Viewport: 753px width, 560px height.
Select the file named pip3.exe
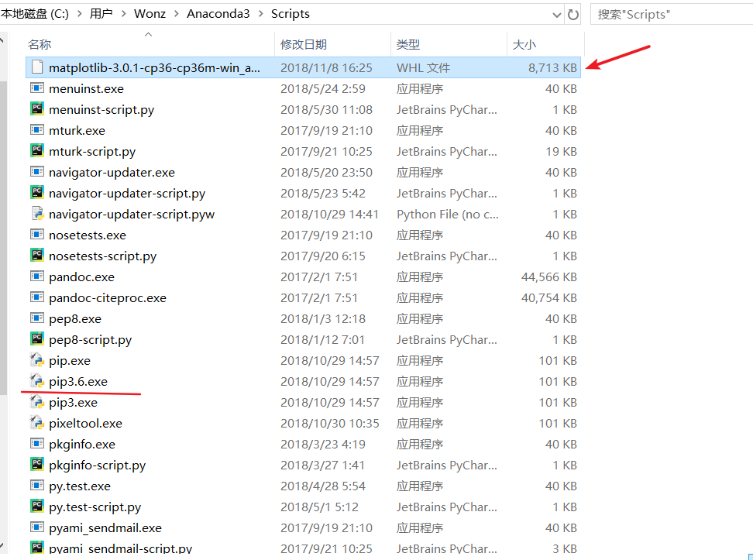[x=73, y=403]
